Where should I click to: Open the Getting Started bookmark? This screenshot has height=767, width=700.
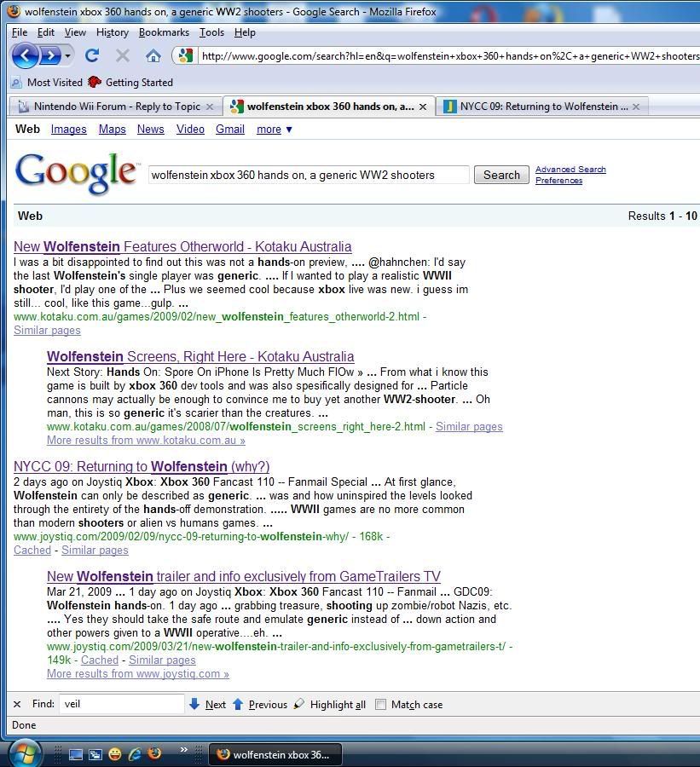click(x=130, y=82)
